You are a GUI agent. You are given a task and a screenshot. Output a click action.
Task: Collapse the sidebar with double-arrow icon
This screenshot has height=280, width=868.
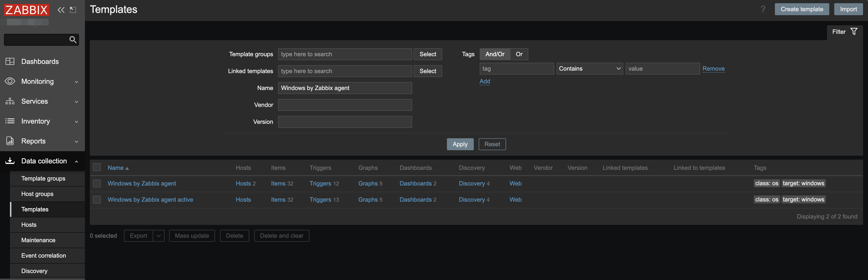tap(61, 10)
